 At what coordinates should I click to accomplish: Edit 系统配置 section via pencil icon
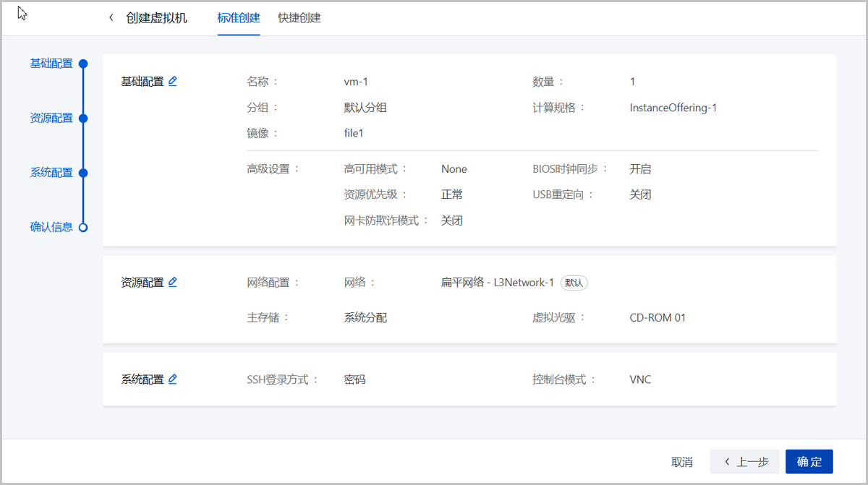point(172,379)
